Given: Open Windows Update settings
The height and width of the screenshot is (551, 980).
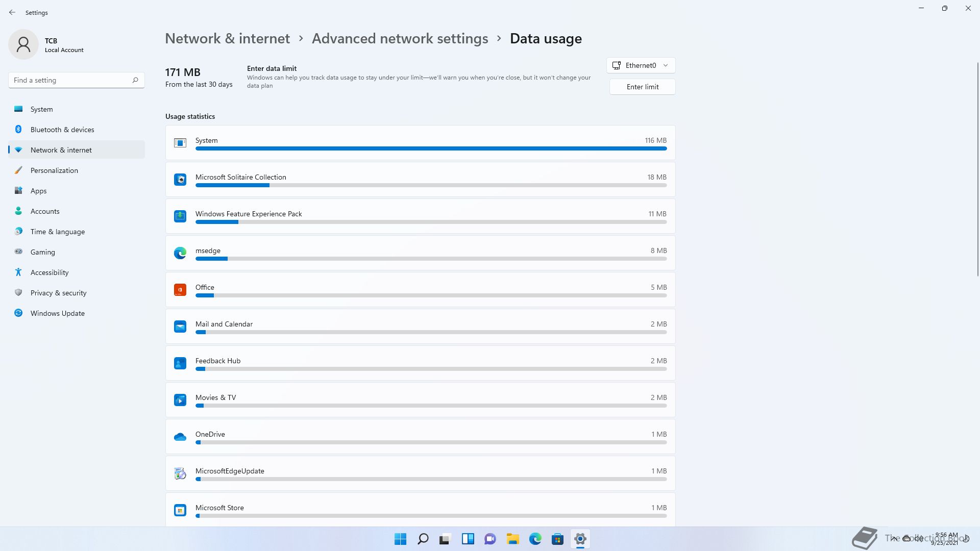Looking at the screenshot, I should [77, 313].
